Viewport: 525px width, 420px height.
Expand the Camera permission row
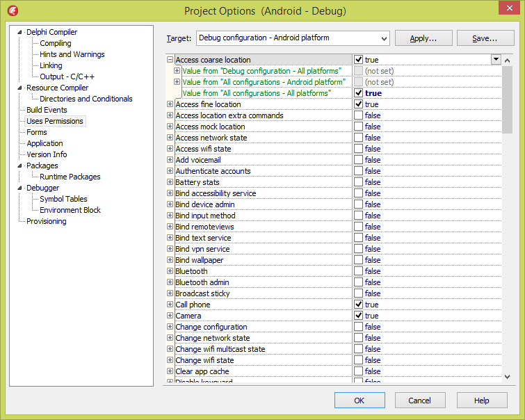pos(170,316)
